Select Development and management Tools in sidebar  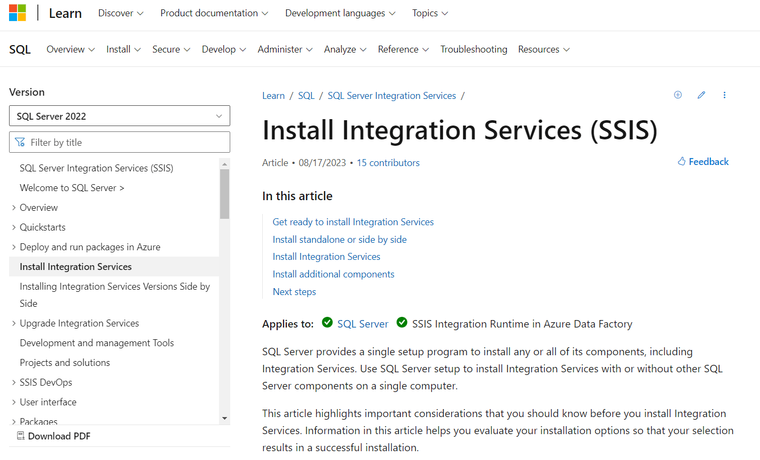[x=96, y=343]
